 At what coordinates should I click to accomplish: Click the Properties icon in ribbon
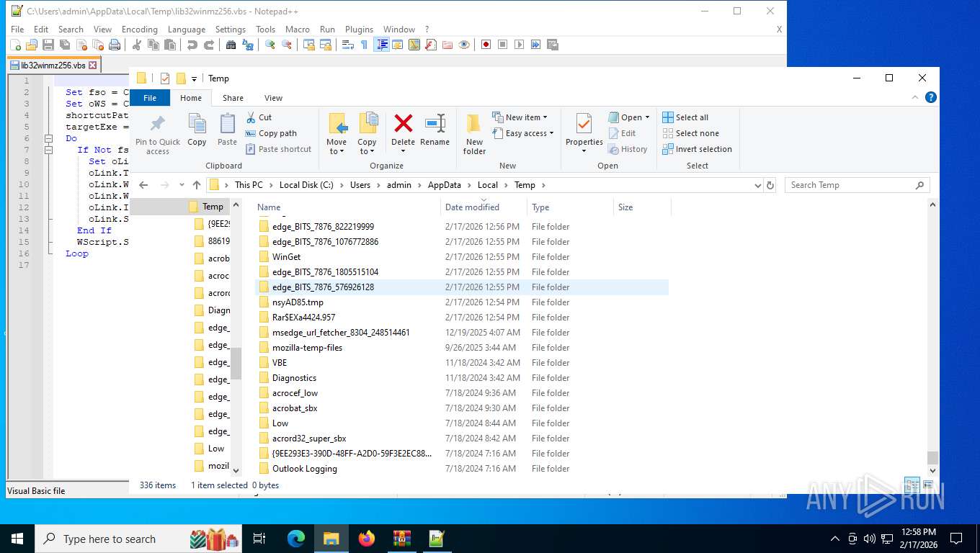tap(584, 124)
